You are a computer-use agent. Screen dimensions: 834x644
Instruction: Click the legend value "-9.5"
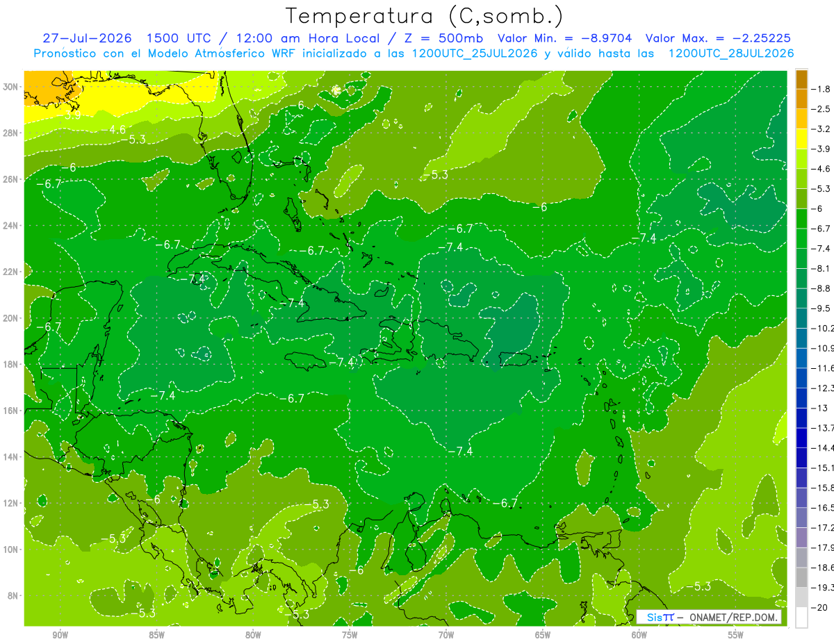click(x=821, y=308)
